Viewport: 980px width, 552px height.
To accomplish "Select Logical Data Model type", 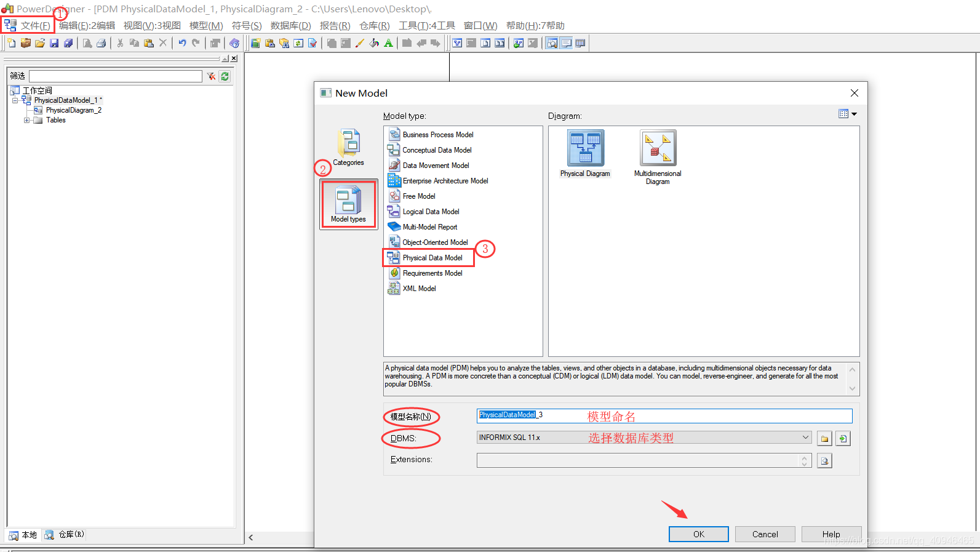I will 424,212.
